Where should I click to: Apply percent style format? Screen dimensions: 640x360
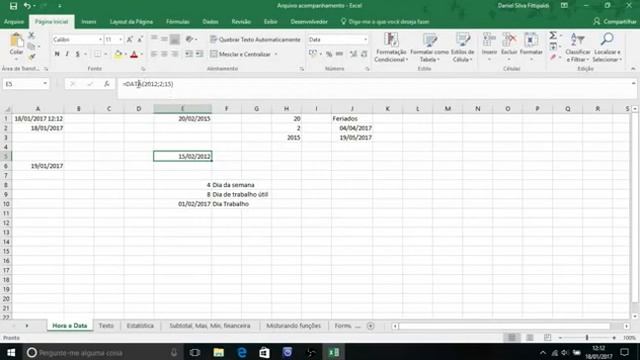tap(329, 54)
